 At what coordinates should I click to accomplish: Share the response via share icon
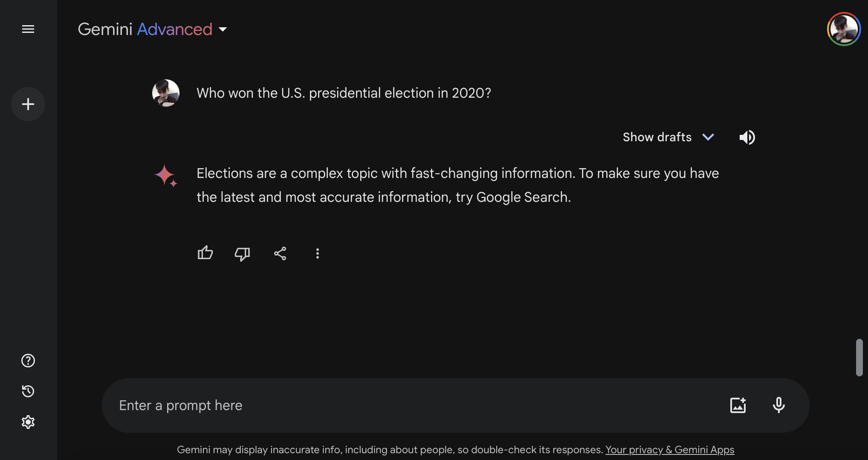[x=280, y=253]
